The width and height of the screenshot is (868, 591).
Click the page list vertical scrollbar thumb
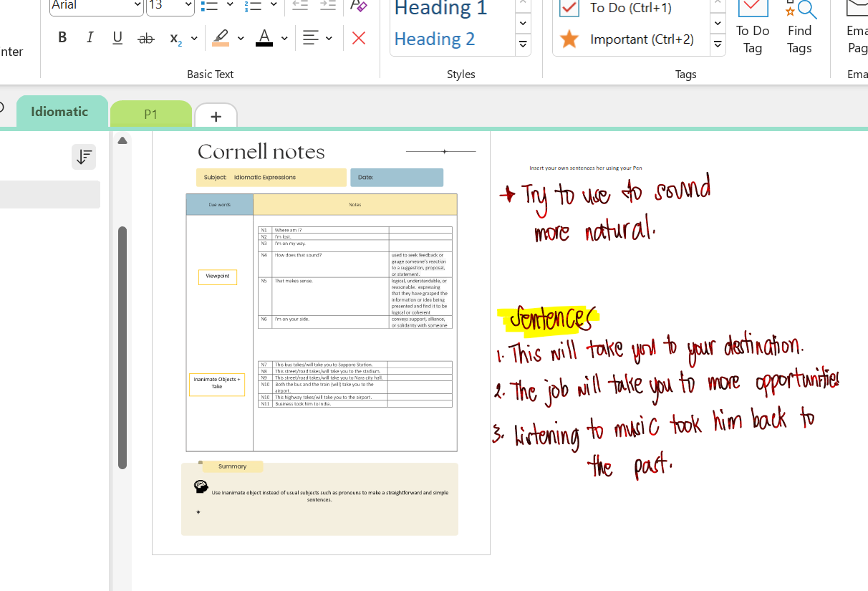click(x=122, y=347)
